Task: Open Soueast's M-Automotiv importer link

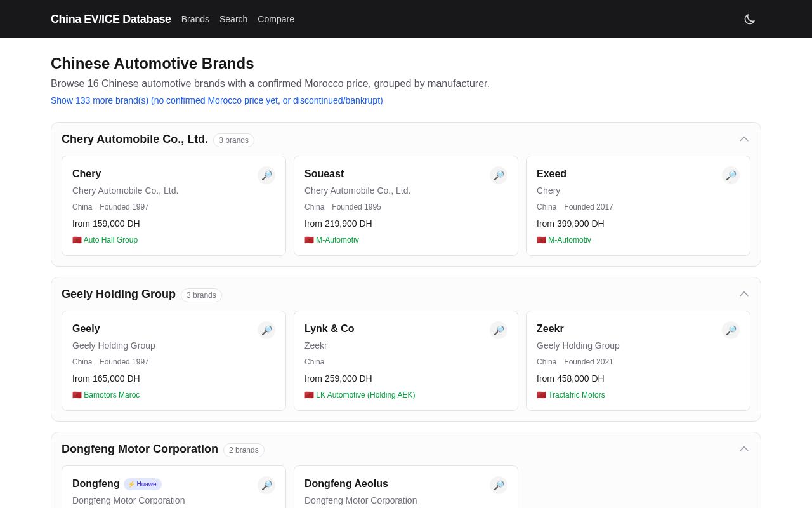Action: [x=332, y=240]
